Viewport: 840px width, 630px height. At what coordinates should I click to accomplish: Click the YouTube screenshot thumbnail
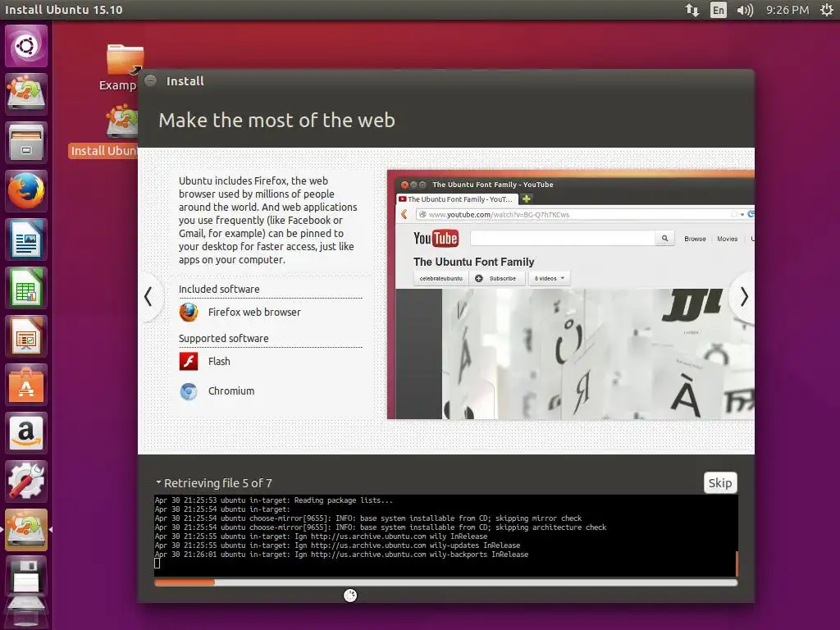[x=571, y=294]
